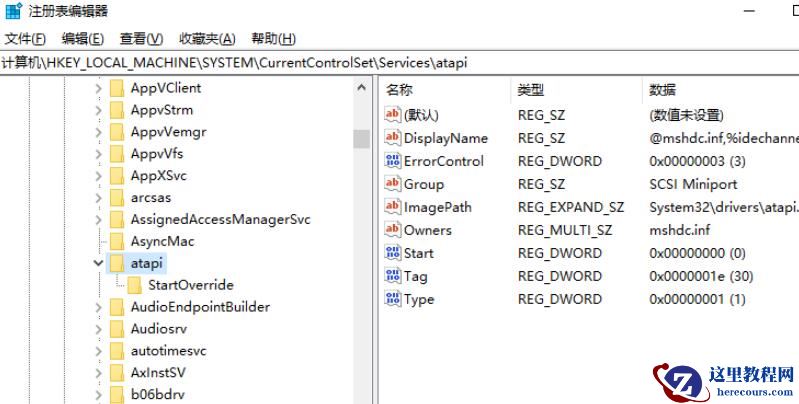The height and width of the screenshot is (404, 799).
Task: Click the Registry Editor app icon in title bar
Action: (11, 11)
